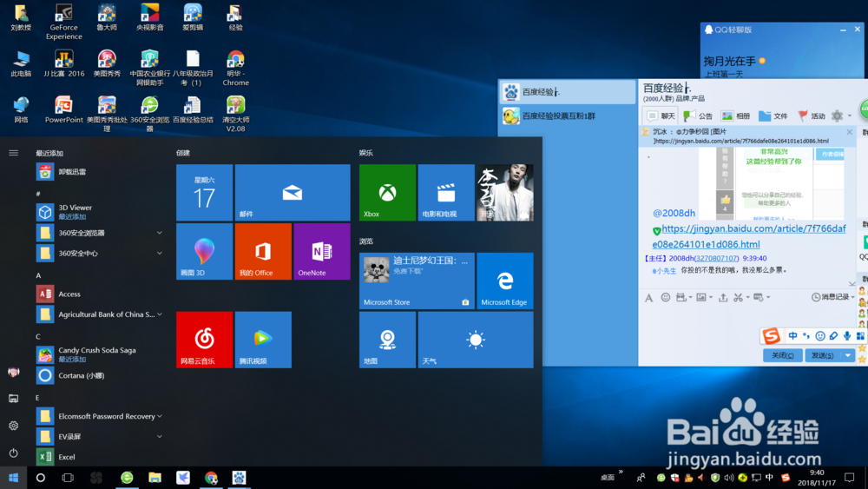Open send options arrow beside 发送
The width and height of the screenshot is (868, 489).
[x=848, y=355]
